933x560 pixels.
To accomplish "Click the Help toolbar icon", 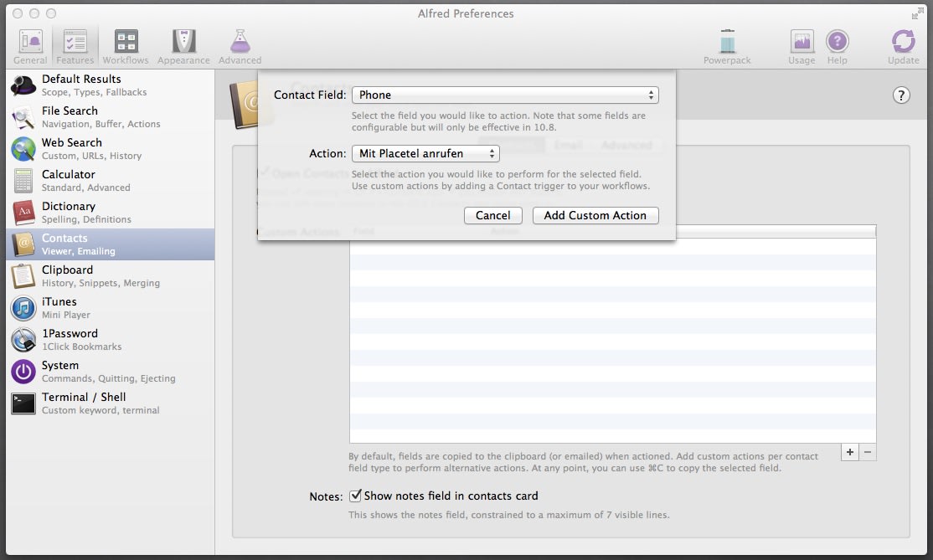I will [838, 42].
